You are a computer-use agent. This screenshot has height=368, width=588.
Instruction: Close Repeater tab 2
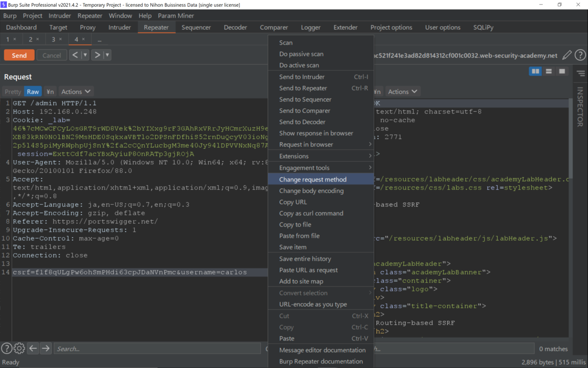pos(37,39)
